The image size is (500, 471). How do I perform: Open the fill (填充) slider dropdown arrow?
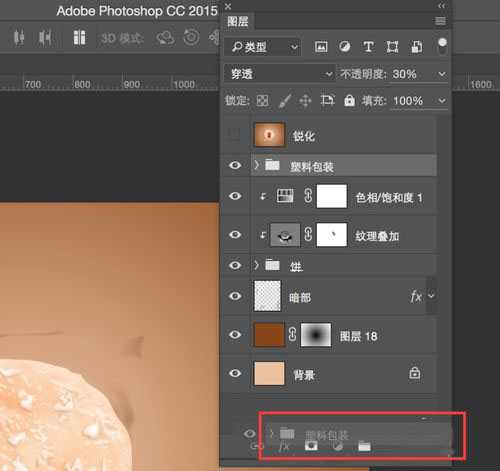442,100
